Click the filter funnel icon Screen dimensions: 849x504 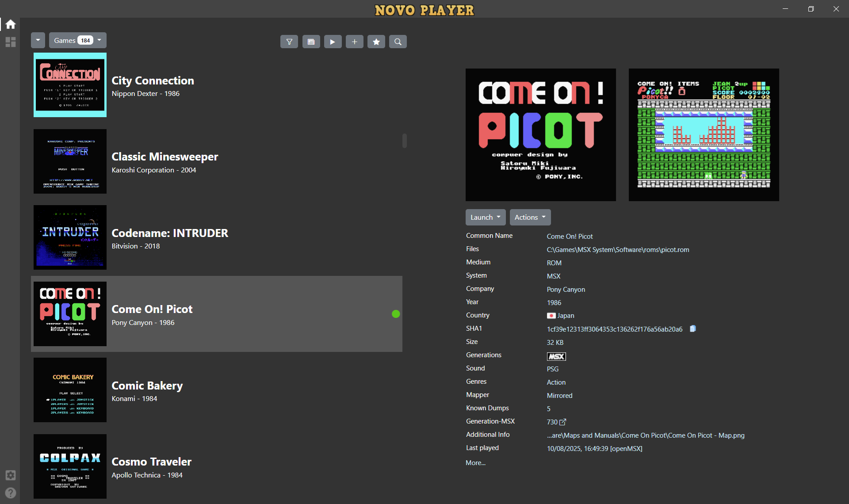point(289,42)
